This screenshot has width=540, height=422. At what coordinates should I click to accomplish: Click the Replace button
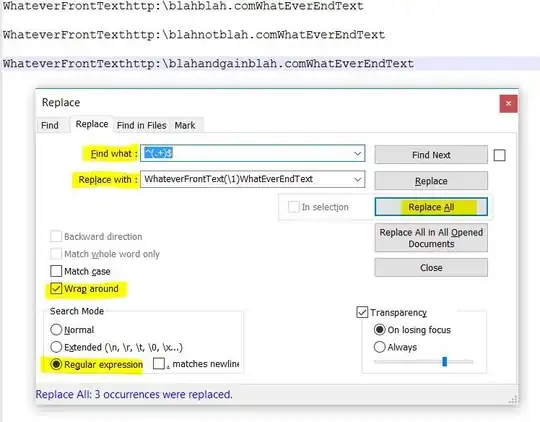[x=431, y=181]
